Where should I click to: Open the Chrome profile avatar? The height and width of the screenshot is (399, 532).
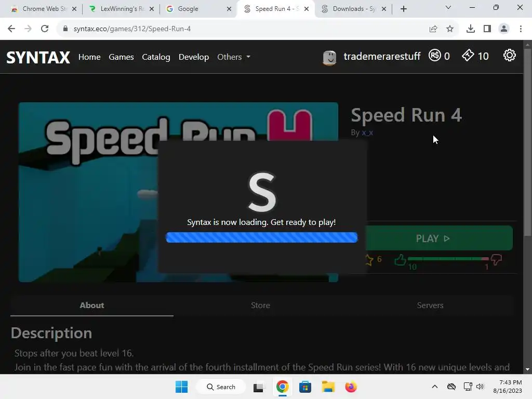tap(504, 29)
